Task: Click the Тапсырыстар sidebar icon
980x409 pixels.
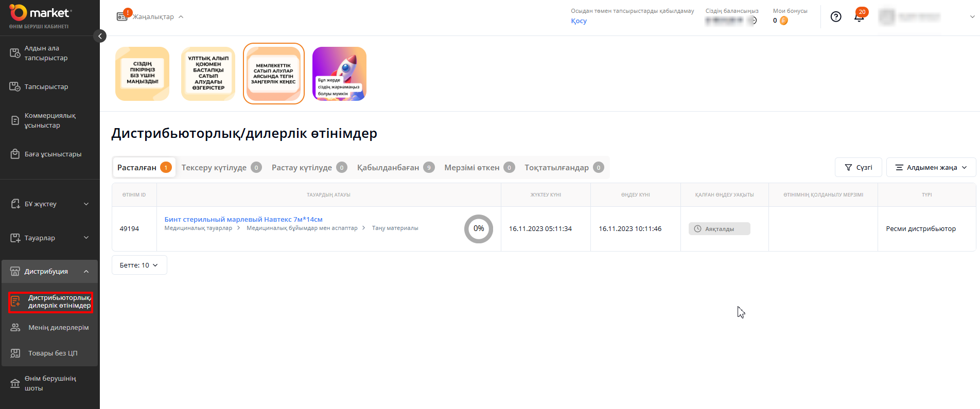Action: click(x=15, y=86)
